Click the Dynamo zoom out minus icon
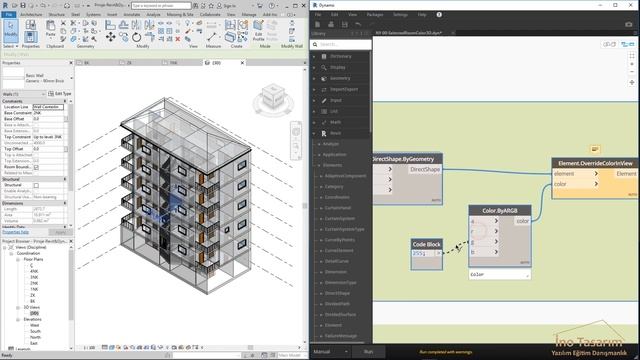Image resolution: width=640 pixels, height=360 pixels. [x=632, y=72]
